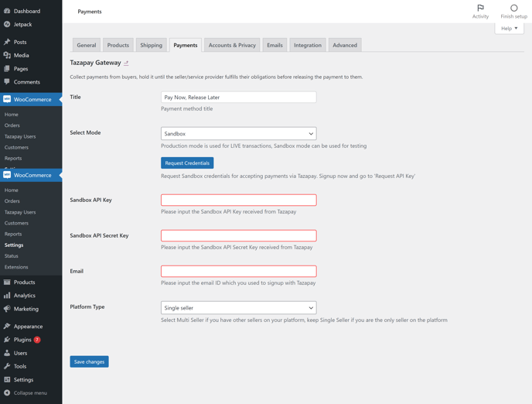
Task: Open the sidebar Settings sliders icon
Action: [x=7, y=379]
